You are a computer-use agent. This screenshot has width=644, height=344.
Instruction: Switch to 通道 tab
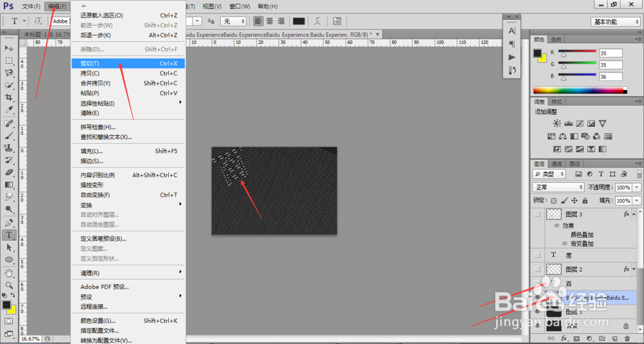tap(556, 164)
